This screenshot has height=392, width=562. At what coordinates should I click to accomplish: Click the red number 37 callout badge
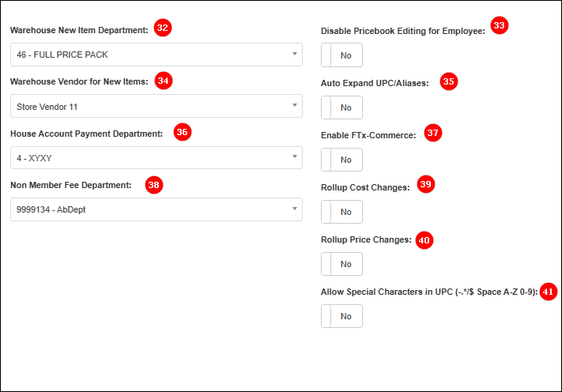432,134
